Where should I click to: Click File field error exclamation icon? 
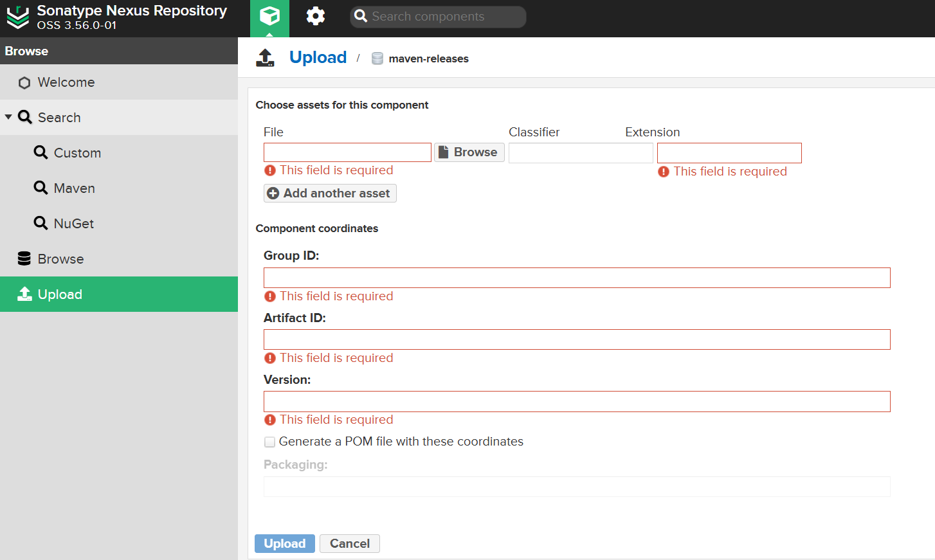270,170
